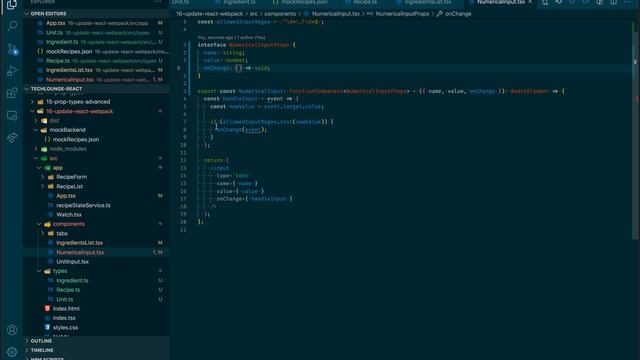
Task: Open the Manage gear icon
Action: point(12,351)
